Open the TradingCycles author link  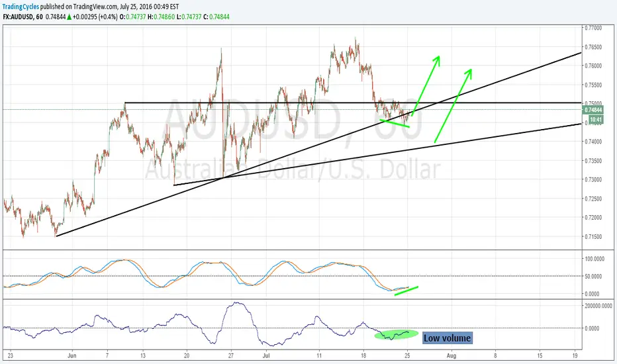21,7
